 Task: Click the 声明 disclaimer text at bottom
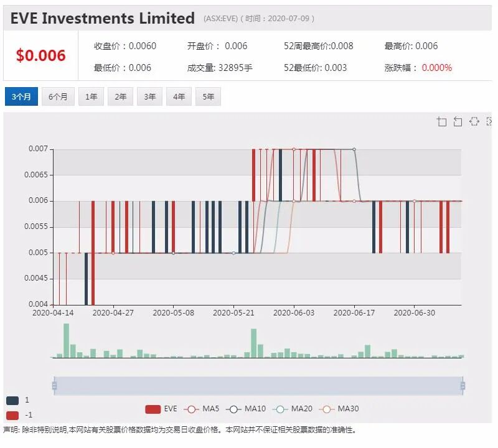(180, 430)
